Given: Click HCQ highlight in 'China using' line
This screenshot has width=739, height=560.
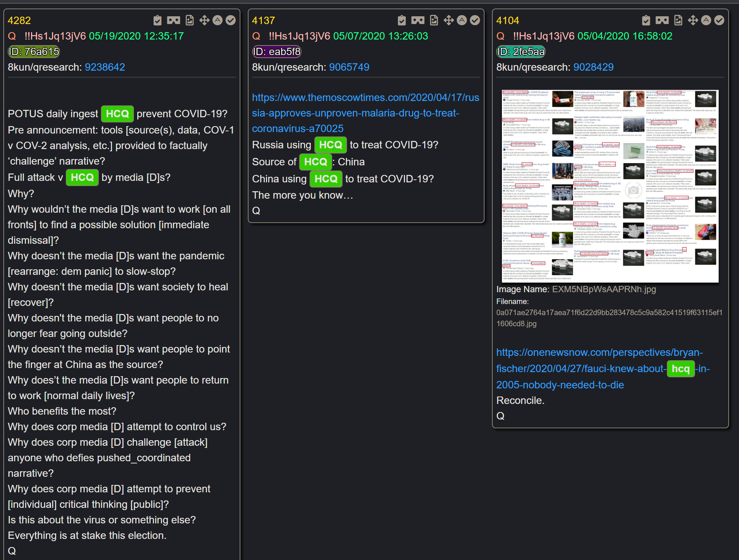Looking at the screenshot, I should [326, 179].
